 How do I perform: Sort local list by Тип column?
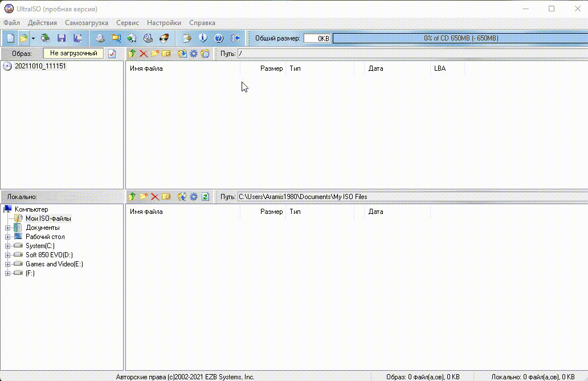click(x=320, y=212)
